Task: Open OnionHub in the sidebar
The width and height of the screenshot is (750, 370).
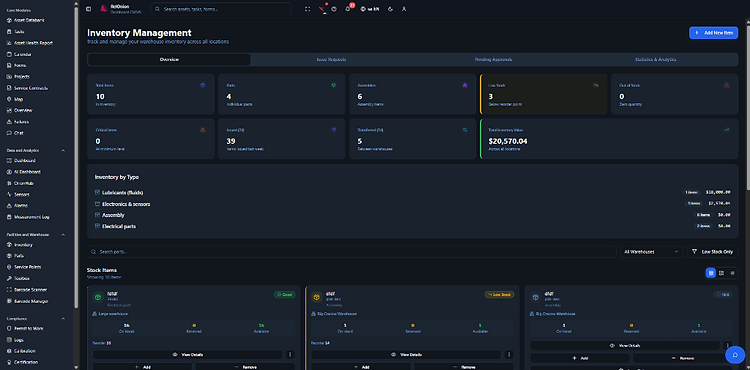Action: coord(20,183)
